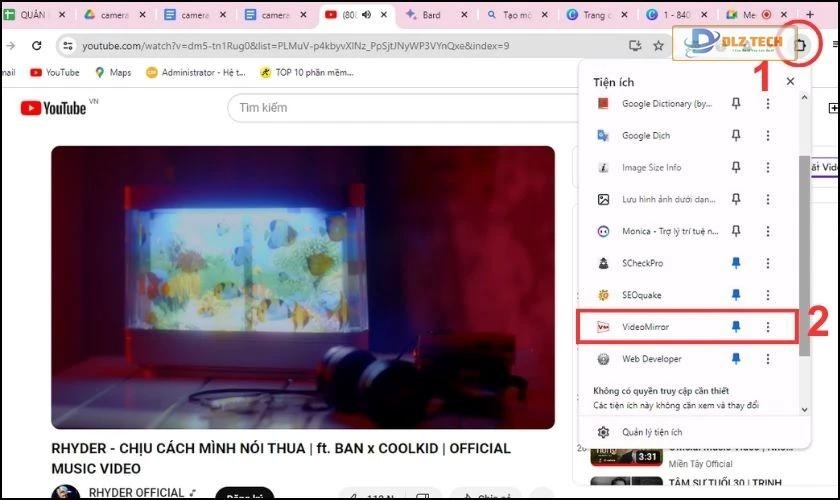Screen dimensions: 840x500
Task: Click the SEOquake extension icon
Action: pyautogui.click(x=603, y=295)
